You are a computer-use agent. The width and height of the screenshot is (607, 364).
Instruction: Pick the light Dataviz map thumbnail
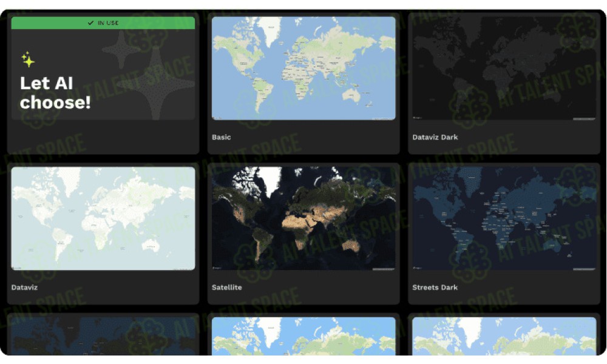click(x=103, y=218)
